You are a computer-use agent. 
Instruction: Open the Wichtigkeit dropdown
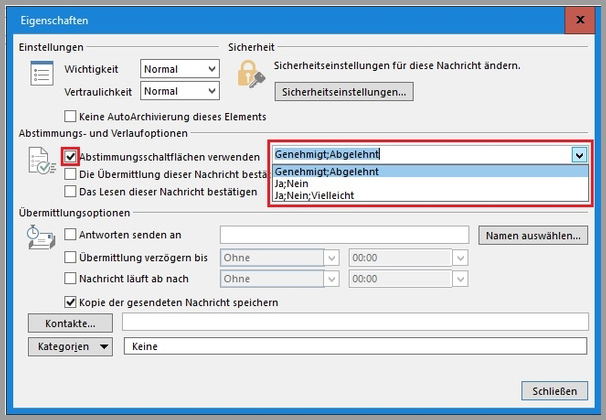(x=210, y=69)
